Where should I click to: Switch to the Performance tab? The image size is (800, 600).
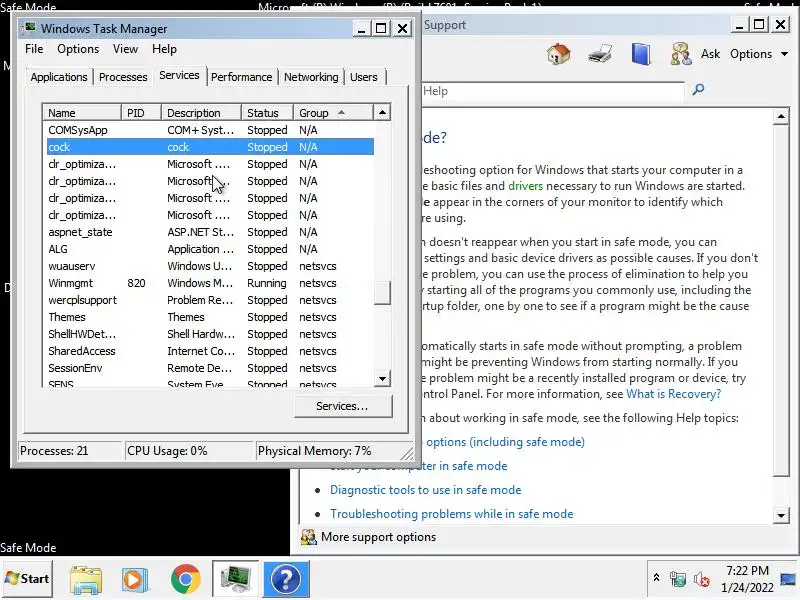click(x=241, y=77)
